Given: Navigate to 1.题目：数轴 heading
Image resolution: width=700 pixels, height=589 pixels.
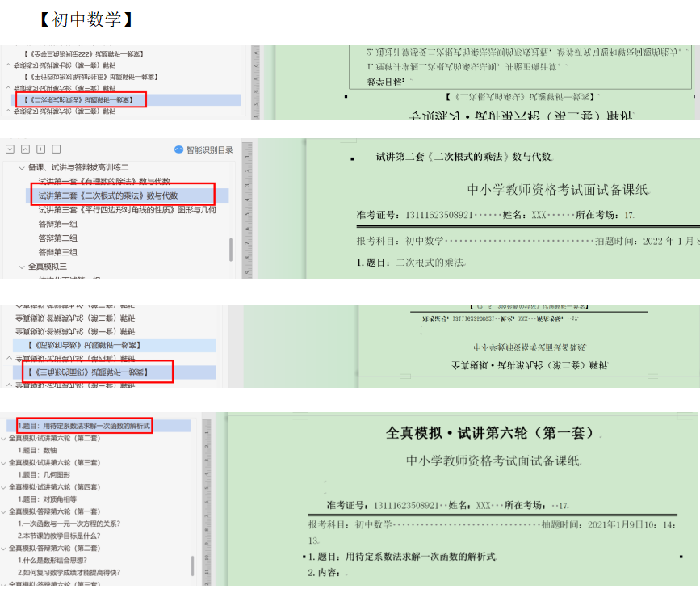Looking at the screenshot, I should coord(37,450).
